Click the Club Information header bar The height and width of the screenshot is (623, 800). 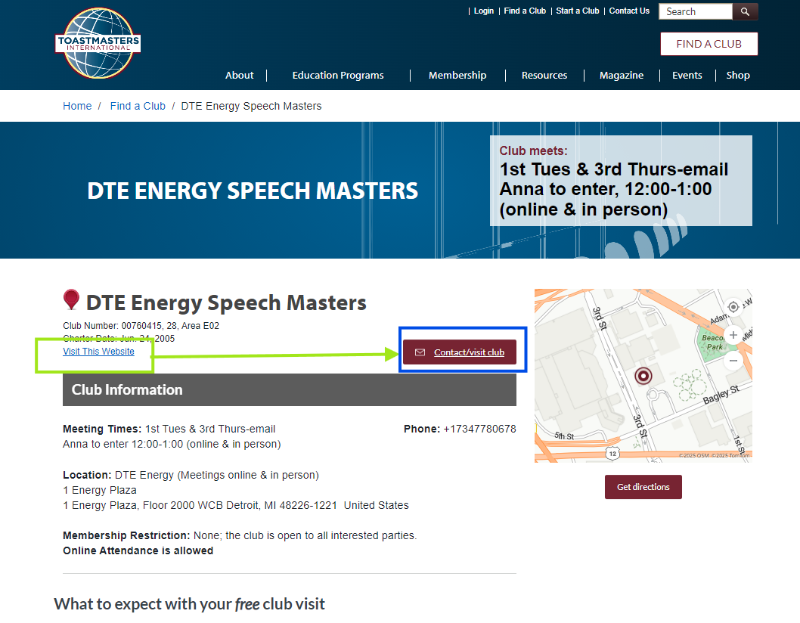coord(289,390)
